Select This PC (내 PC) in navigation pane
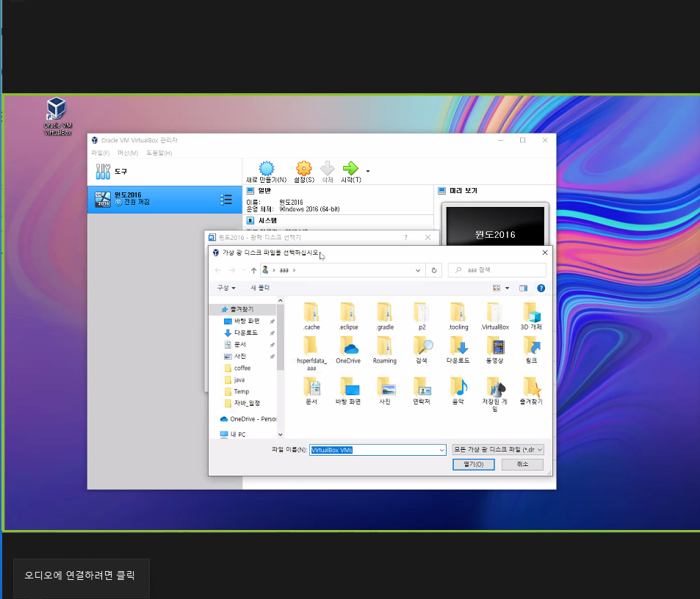The width and height of the screenshot is (700, 599). (x=238, y=434)
